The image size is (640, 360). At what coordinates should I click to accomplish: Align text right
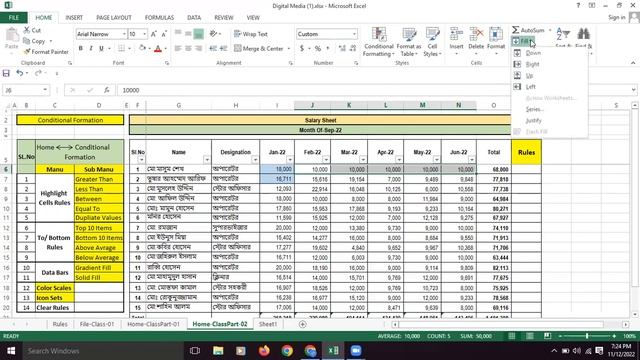coord(198,48)
